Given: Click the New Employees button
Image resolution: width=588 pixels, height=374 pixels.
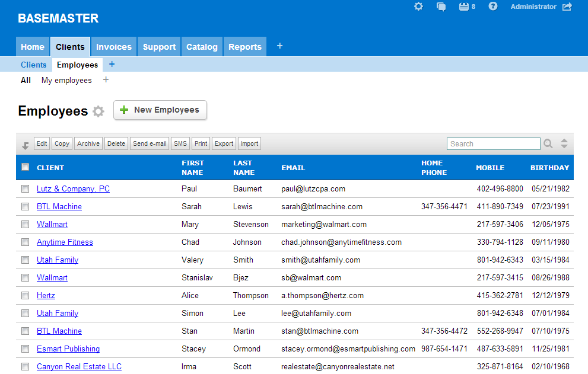Looking at the screenshot, I should point(160,110).
